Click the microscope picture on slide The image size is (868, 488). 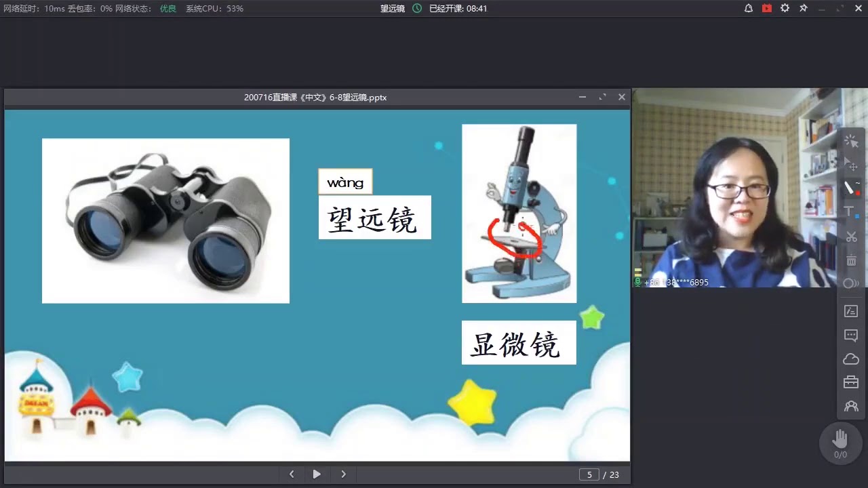click(519, 213)
